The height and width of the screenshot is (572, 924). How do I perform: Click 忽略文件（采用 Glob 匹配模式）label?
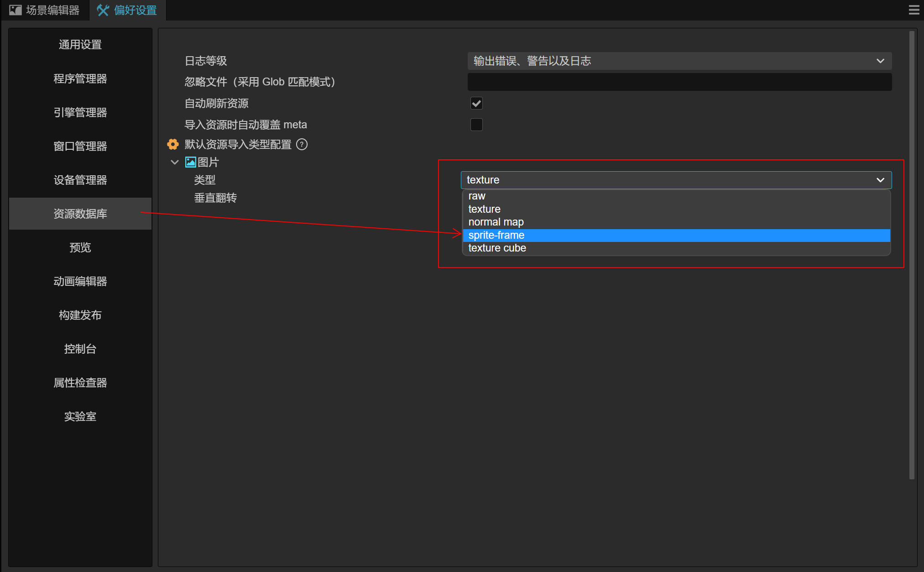[260, 82]
